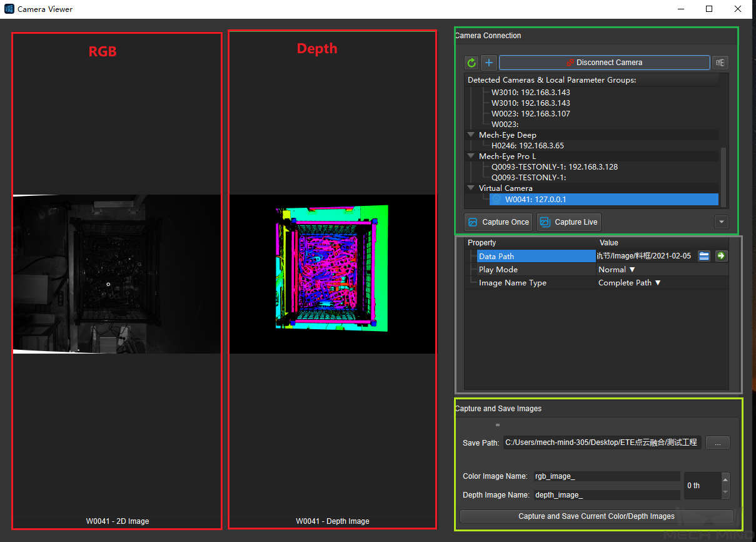This screenshot has height=542, width=756.
Task: Click the W0041 2D image preview
Action: click(117, 274)
